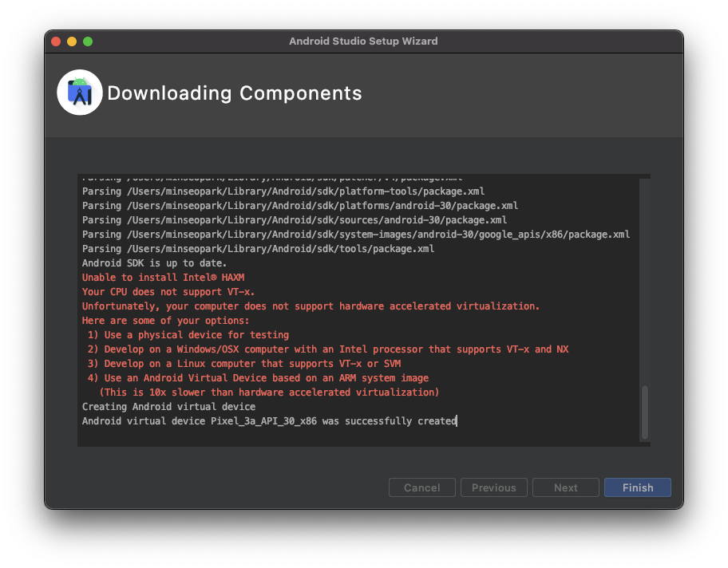Close the Setup Wizard window

click(56, 41)
